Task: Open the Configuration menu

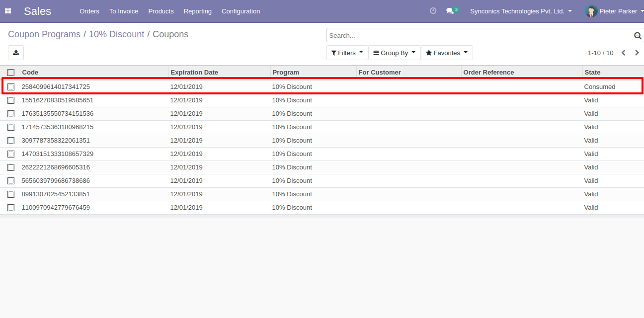Action: (x=241, y=11)
